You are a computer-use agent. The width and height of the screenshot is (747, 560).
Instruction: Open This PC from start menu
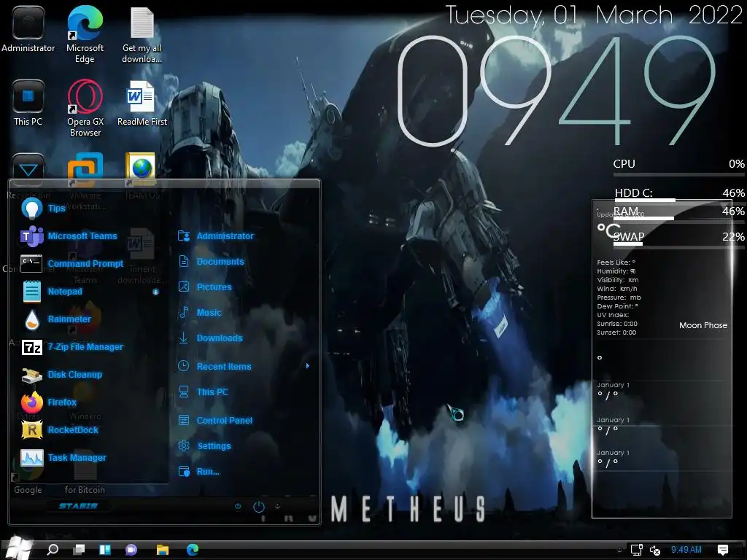pyautogui.click(x=203, y=392)
